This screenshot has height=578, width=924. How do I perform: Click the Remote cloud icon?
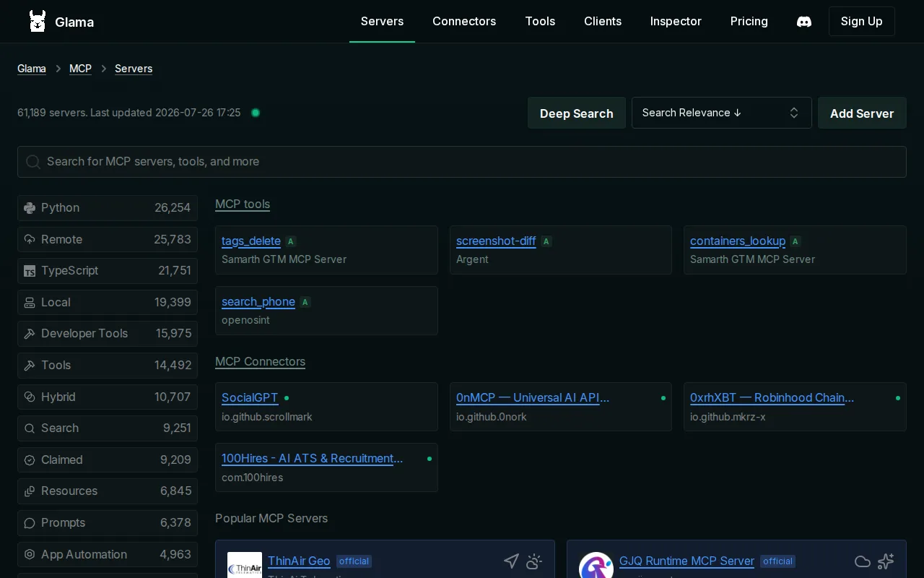[x=30, y=239]
